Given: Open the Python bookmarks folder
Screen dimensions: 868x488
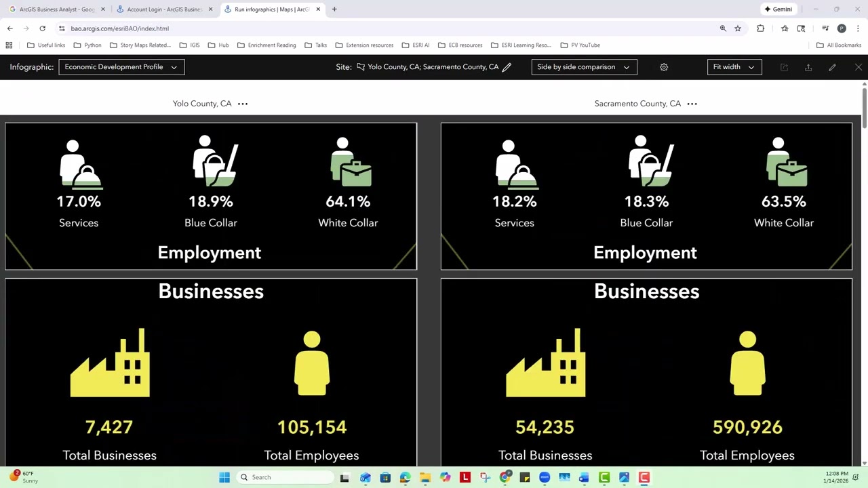Looking at the screenshot, I should [87, 45].
